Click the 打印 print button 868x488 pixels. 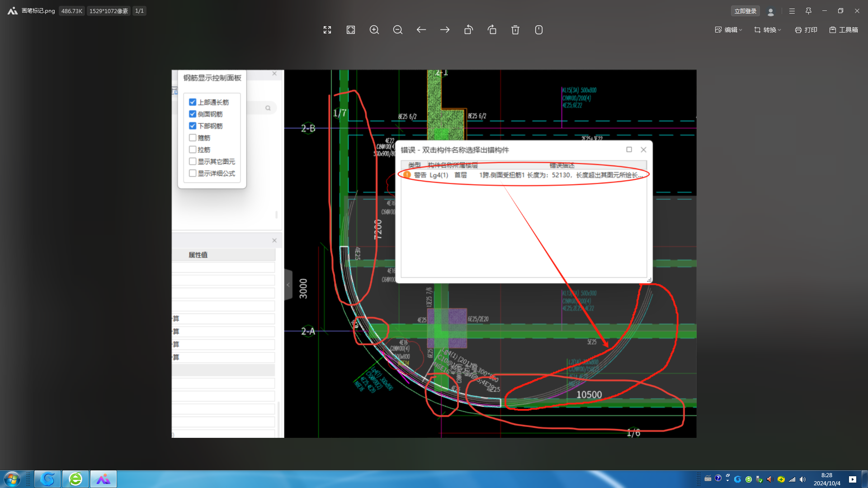(806, 30)
